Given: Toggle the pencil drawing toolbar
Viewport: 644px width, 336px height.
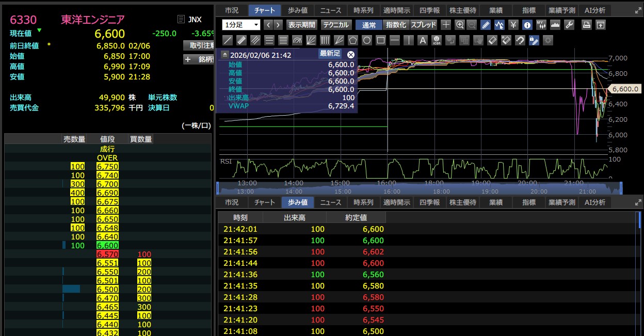Looking at the screenshot, I should pyautogui.click(x=486, y=25).
